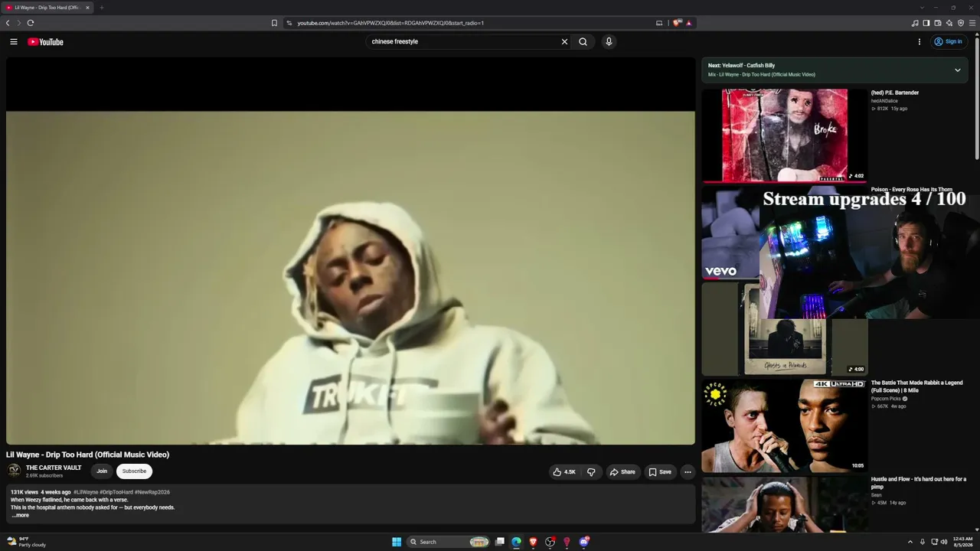Image resolution: width=980 pixels, height=551 pixels.
Task: Open the Popcorn Picks channel name
Action: coord(886,399)
